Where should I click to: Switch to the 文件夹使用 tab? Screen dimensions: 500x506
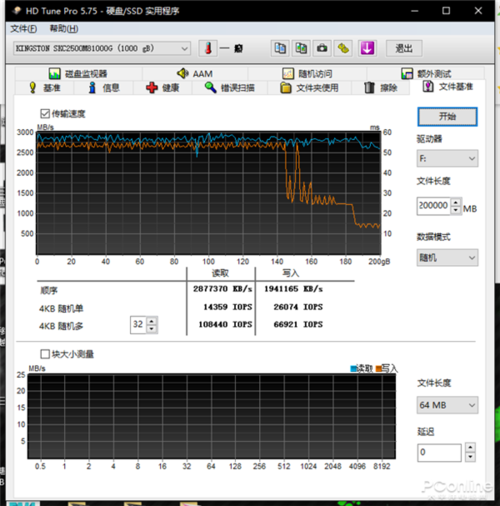(309, 88)
